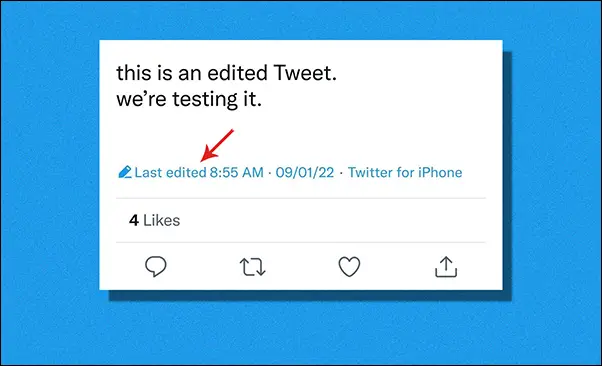The image size is (602, 366).
Task: Click the pencil edit icon
Action: pos(125,172)
